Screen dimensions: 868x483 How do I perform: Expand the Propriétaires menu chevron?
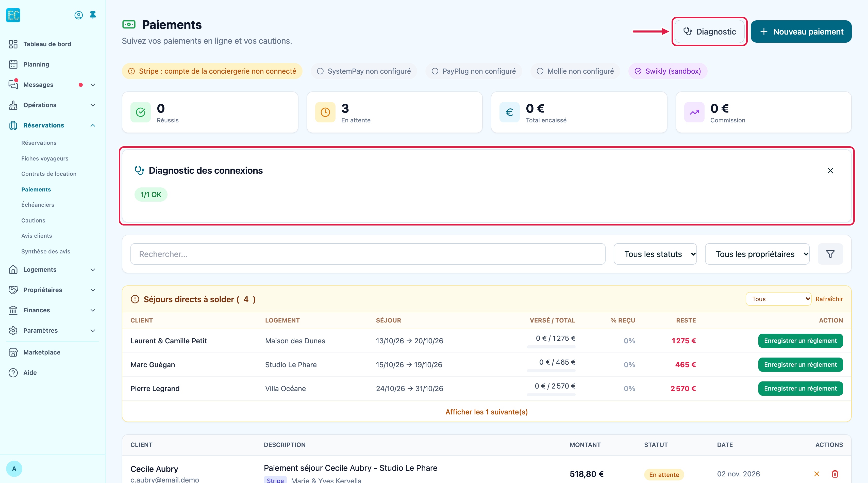click(x=93, y=290)
